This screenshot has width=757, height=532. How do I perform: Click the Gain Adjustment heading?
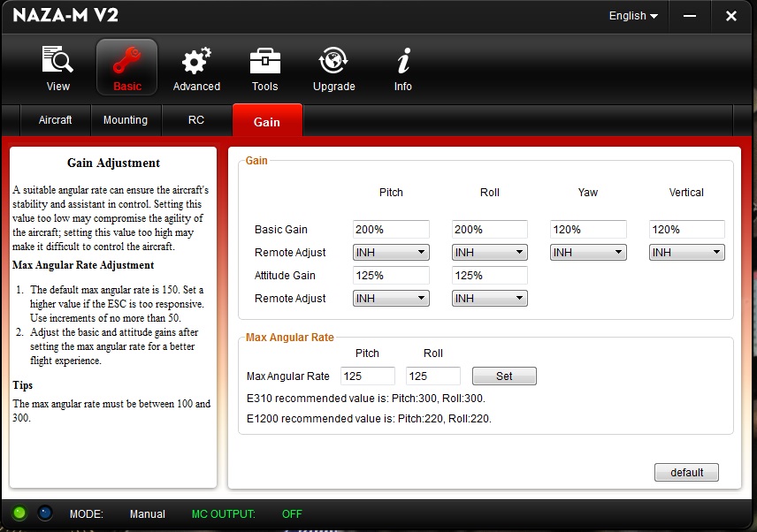click(x=113, y=163)
